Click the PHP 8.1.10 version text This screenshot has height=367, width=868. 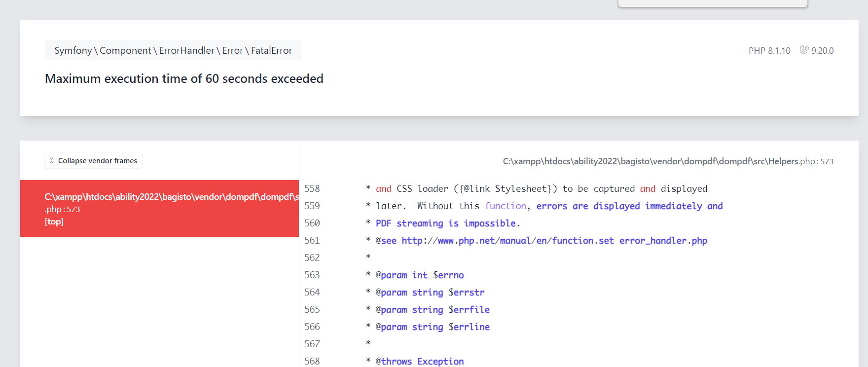pos(769,51)
